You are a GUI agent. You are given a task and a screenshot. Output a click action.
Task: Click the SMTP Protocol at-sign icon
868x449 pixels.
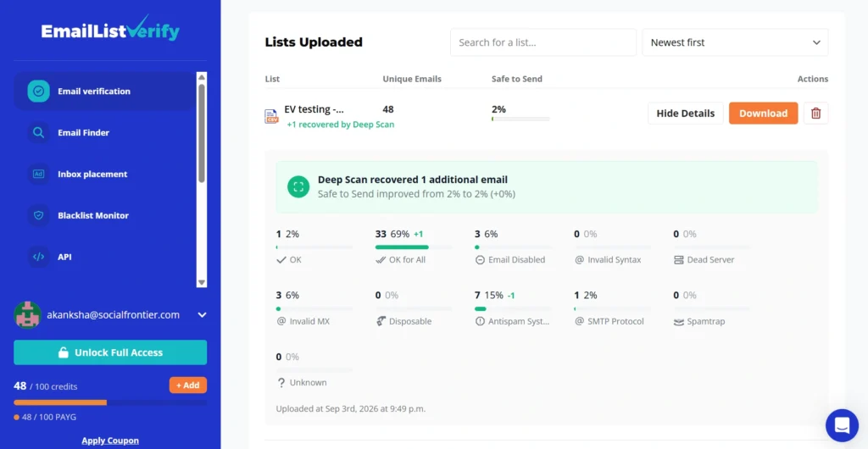(579, 321)
